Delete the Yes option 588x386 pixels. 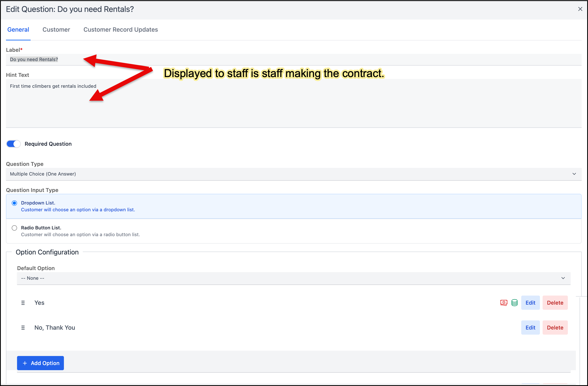(x=555, y=303)
